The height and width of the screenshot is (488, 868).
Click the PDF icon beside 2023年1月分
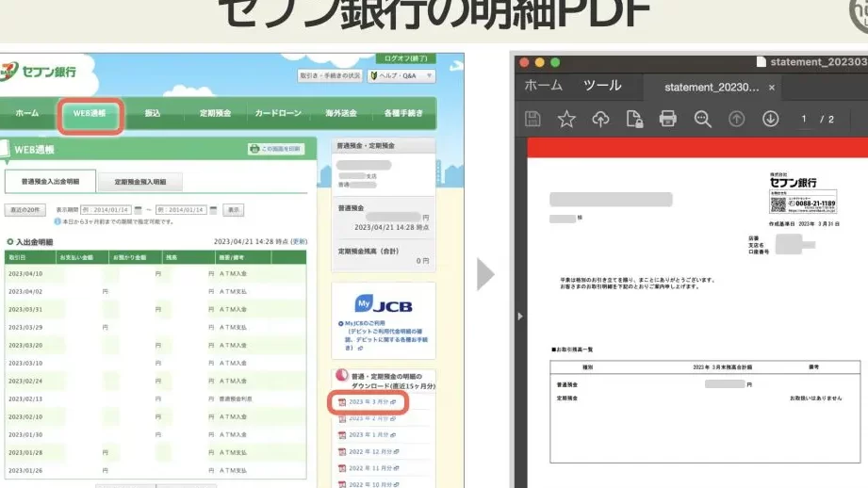(x=342, y=435)
